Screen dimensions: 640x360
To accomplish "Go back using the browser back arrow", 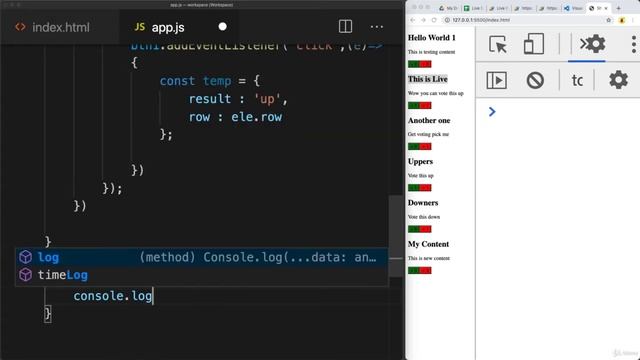I will coord(413,20).
